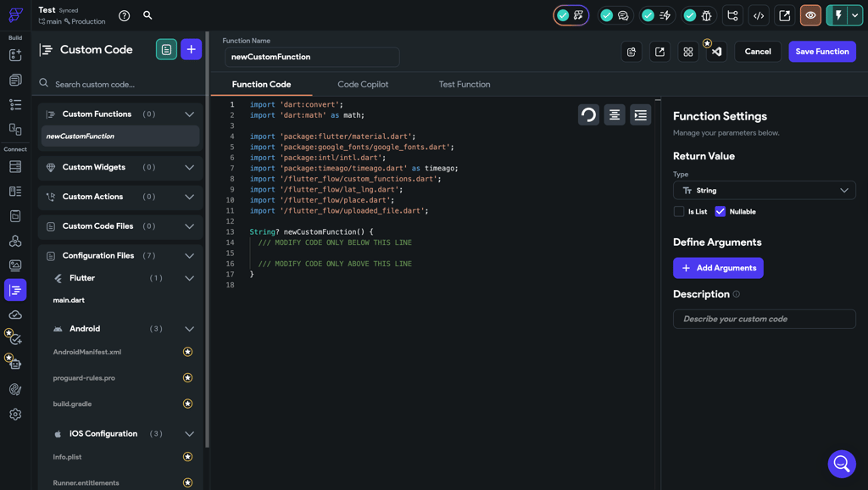Open the Page Selector sidebar icon
This screenshot has width=868, height=490.
pos(15,80)
